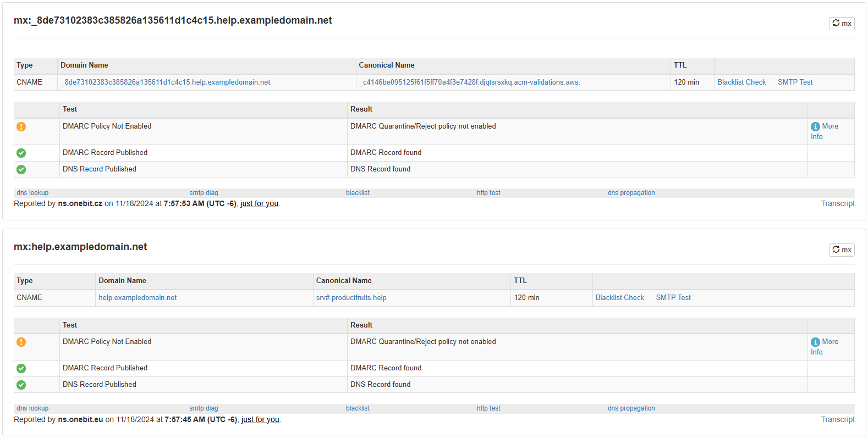Click 'just for you' link in second report
This screenshot has height=438, width=868.
coord(260,419)
